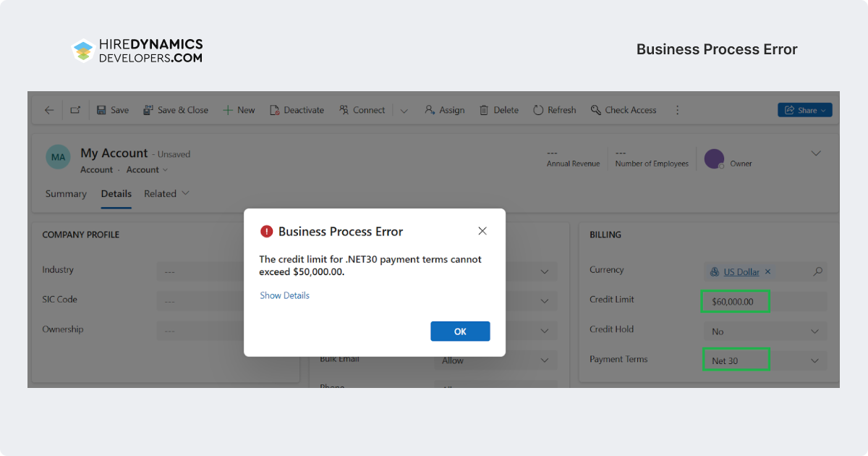Click Show Details link
868x456 pixels.
285,295
